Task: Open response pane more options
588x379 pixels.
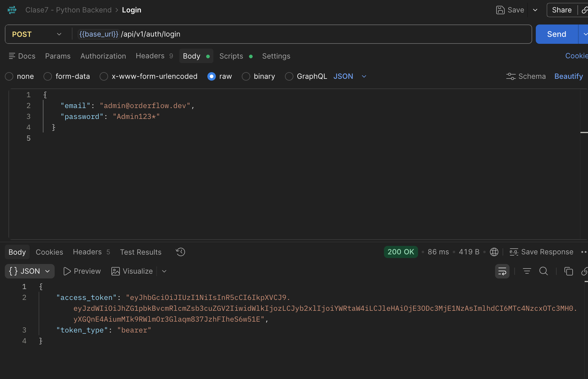Action: pyautogui.click(x=584, y=252)
